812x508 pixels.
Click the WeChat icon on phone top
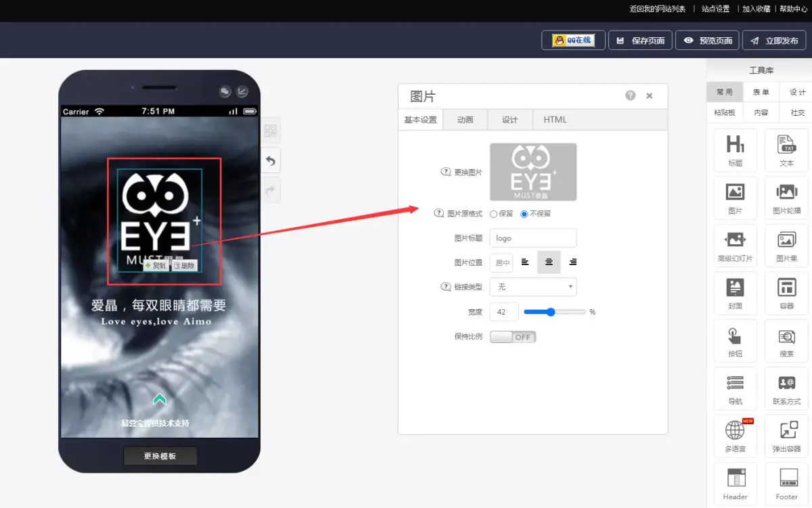coord(225,91)
